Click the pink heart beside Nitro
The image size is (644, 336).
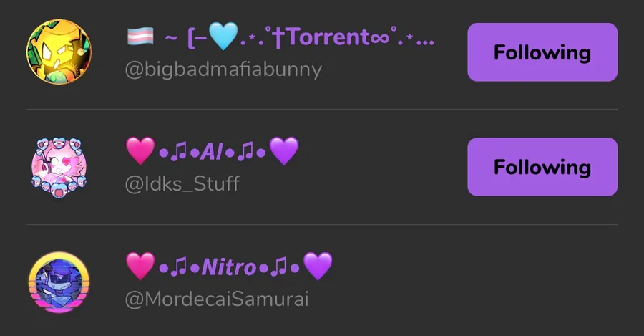140,267
